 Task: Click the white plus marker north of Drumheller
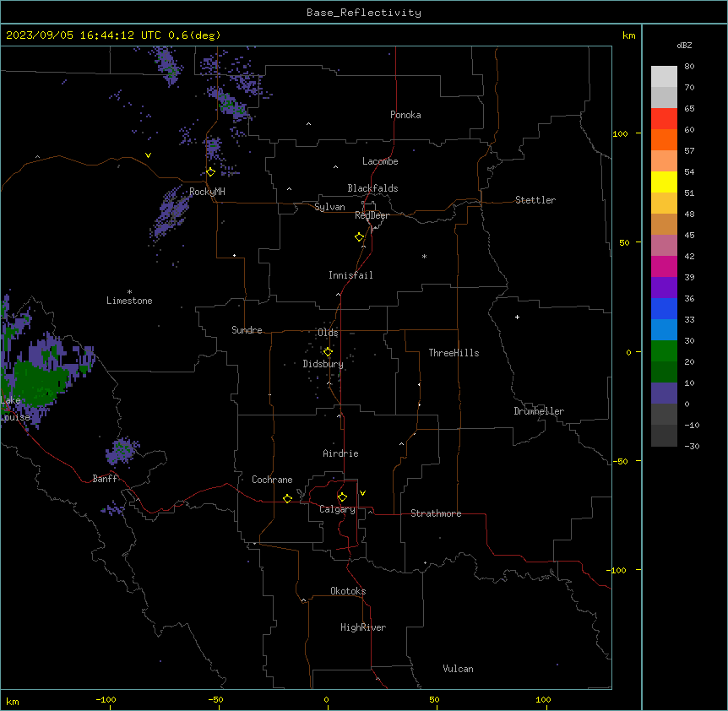pyautogui.click(x=517, y=317)
